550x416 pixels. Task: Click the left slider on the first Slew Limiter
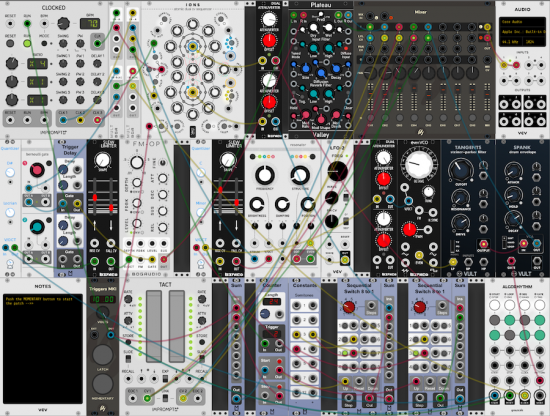[x=95, y=196]
